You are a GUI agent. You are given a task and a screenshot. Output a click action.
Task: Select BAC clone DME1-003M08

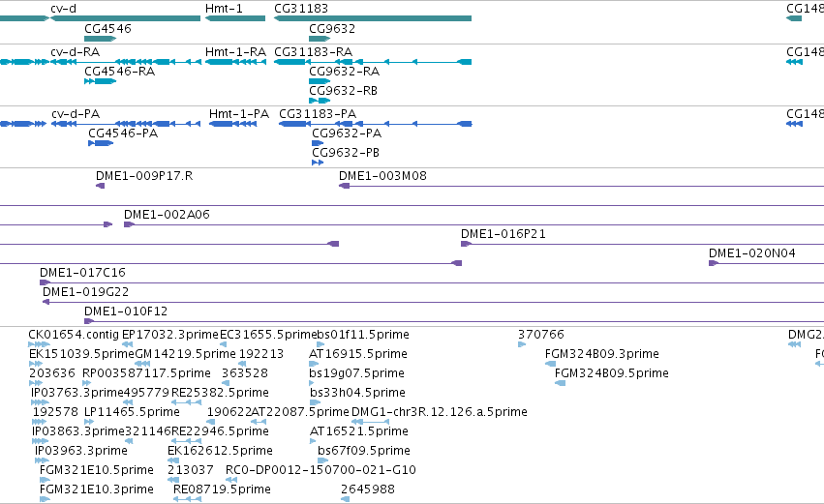(x=581, y=186)
